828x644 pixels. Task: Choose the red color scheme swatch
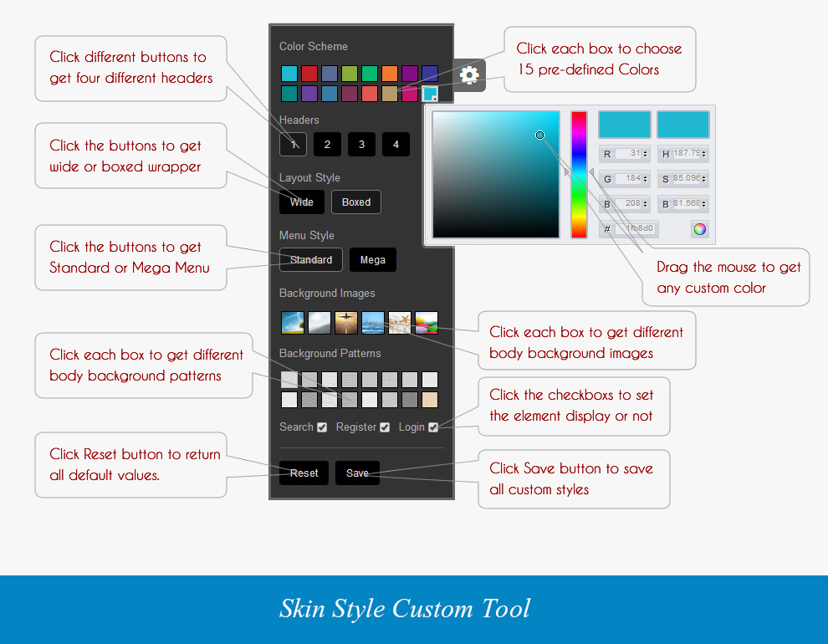coord(309,74)
